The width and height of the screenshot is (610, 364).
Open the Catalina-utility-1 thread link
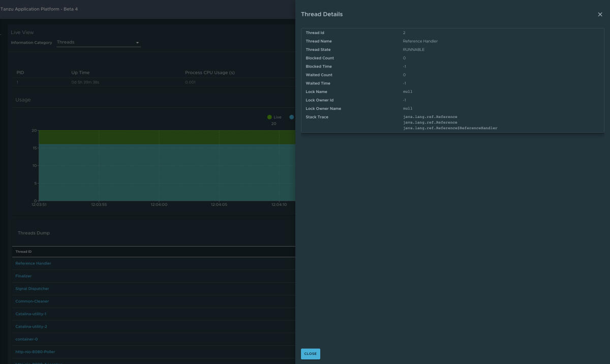[31, 314]
